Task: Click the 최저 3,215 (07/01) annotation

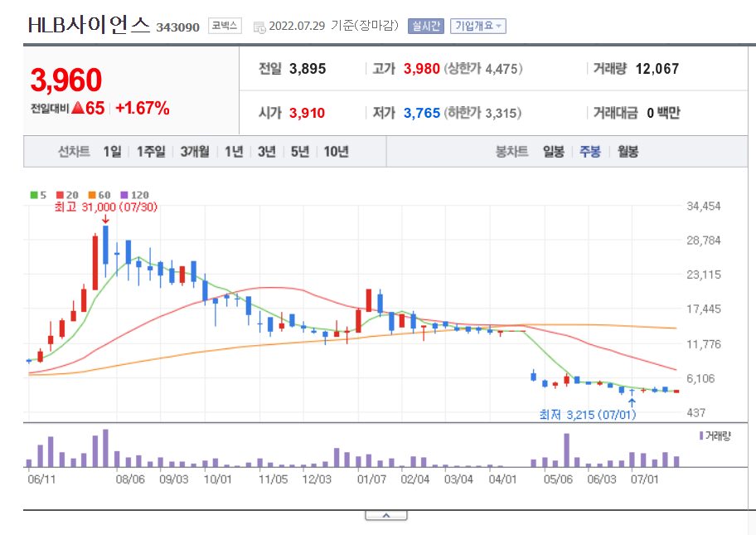Action: pyautogui.click(x=587, y=415)
